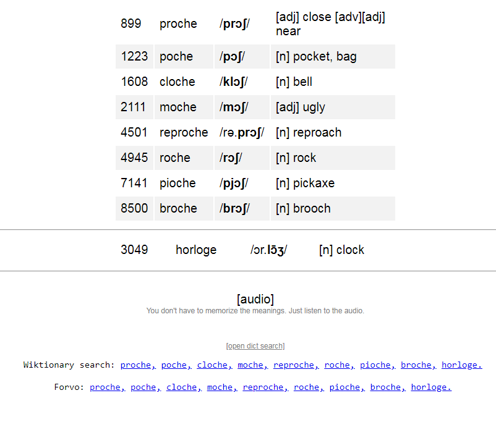Click the IPA /prɔʃ/ for proche
Screen dimensions: 496x448
point(234,24)
